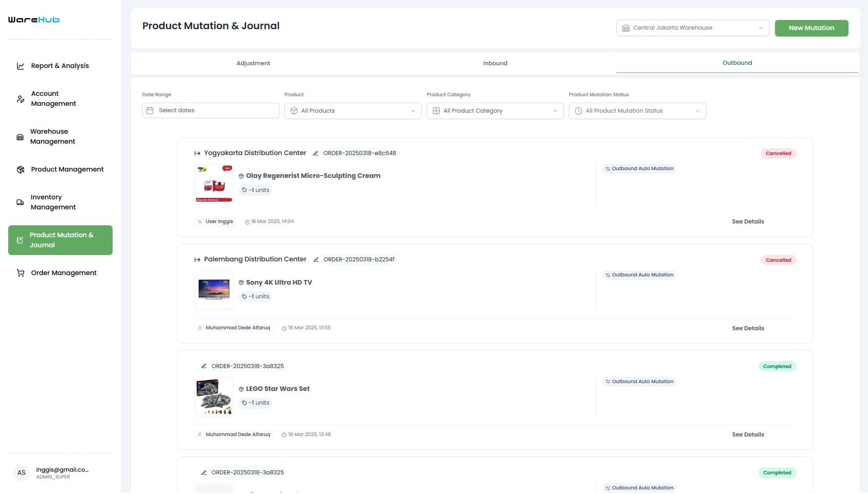This screenshot has width=868, height=494.
Task: Select the Report & Analysis sidebar icon
Action: tap(20, 66)
